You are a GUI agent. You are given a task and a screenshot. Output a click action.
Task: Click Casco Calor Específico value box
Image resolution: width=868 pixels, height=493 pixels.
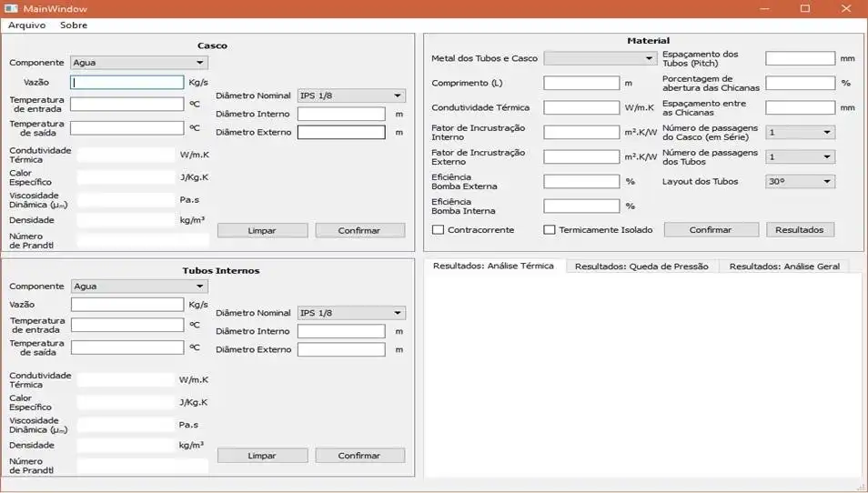click(x=126, y=177)
